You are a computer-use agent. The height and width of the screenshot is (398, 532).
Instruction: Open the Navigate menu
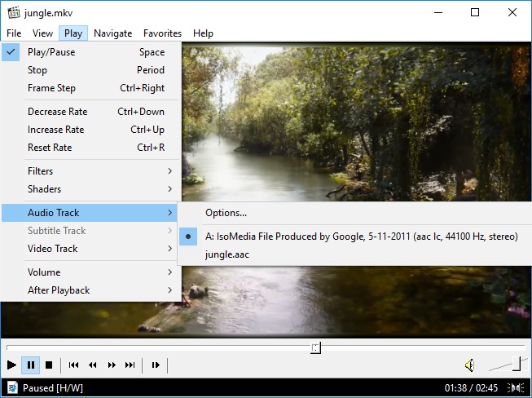[x=112, y=33]
